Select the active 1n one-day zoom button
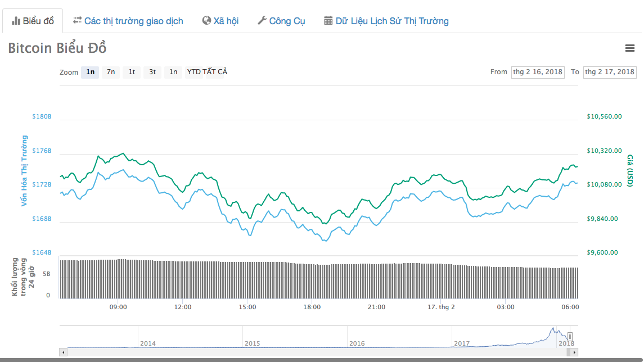The width and height of the screenshot is (644, 362). [90, 73]
